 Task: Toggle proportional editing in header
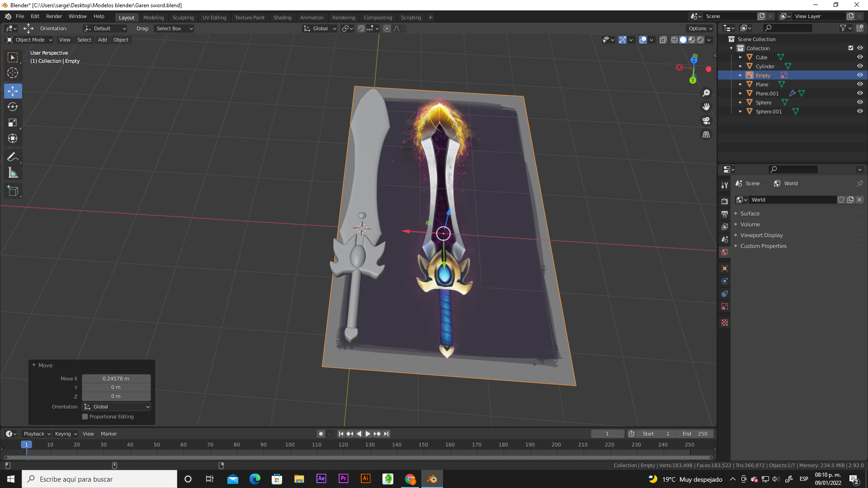pyautogui.click(x=387, y=28)
